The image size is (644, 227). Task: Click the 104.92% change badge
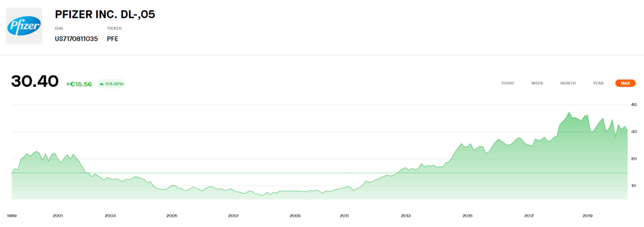pos(111,84)
